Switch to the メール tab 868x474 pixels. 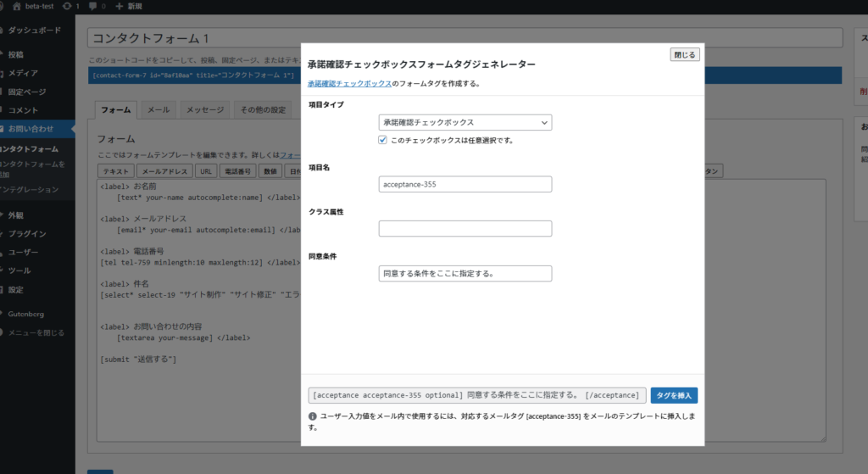coord(158,110)
